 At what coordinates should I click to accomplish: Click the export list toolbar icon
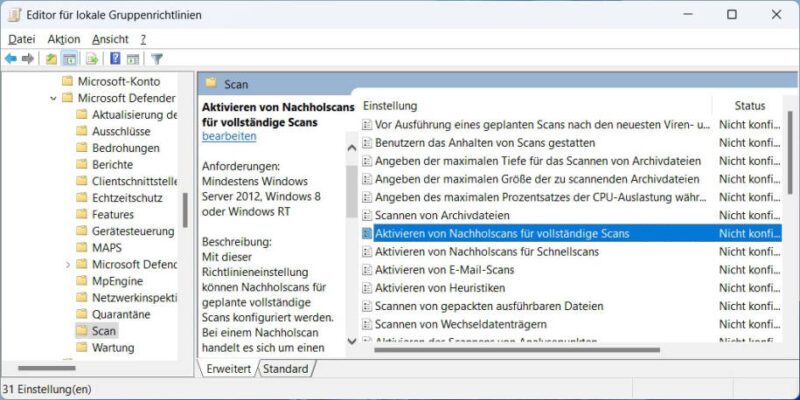pyautogui.click(x=92, y=58)
